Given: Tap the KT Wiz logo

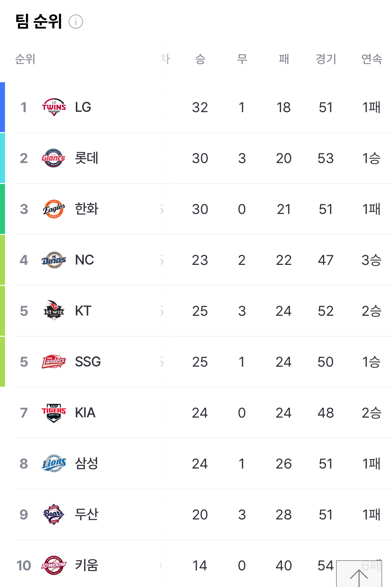Looking at the screenshot, I should pos(54,311).
